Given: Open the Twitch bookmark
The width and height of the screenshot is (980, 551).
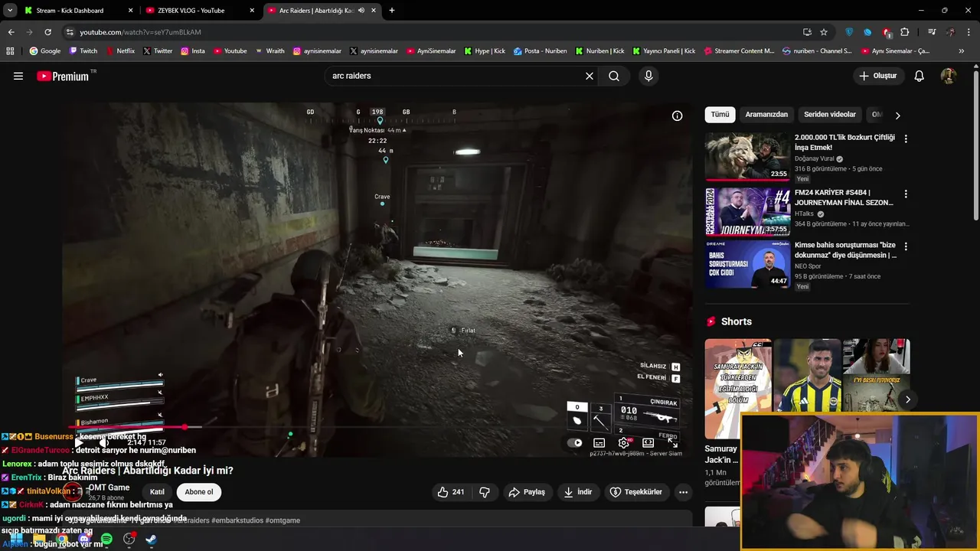Looking at the screenshot, I should coord(83,51).
